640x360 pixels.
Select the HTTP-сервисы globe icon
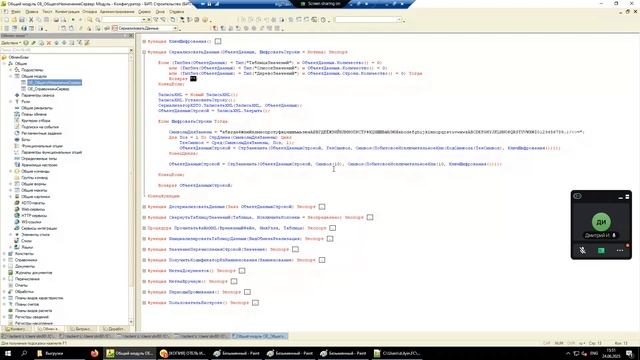[x=17, y=216]
